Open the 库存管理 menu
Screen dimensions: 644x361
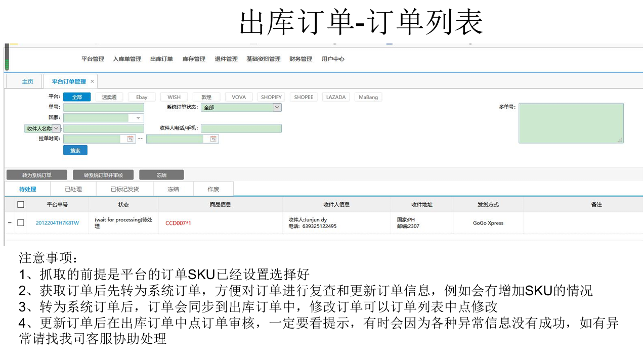pyautogui.click(x=194, y=59)
